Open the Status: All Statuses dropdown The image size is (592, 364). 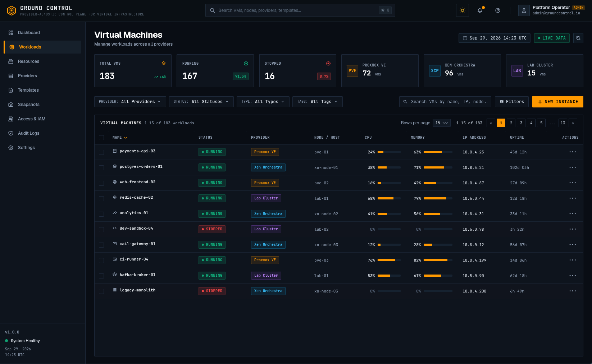pyautogui.click(x=201, y=102)
